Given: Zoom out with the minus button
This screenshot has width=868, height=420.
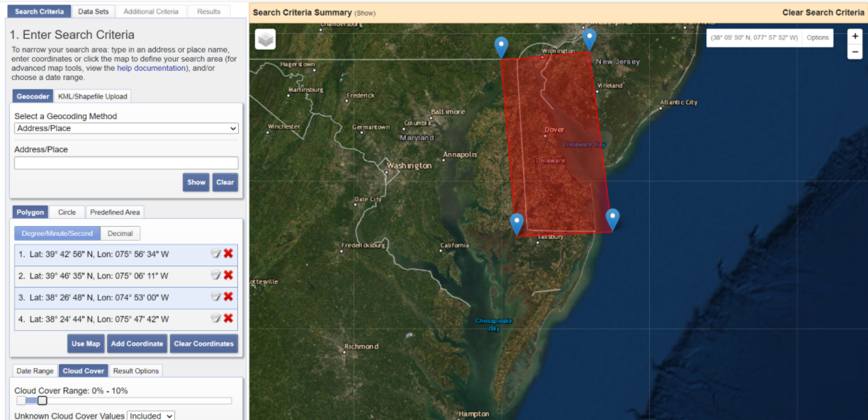Looking at the screenshot, I should (x=855, y=52).
